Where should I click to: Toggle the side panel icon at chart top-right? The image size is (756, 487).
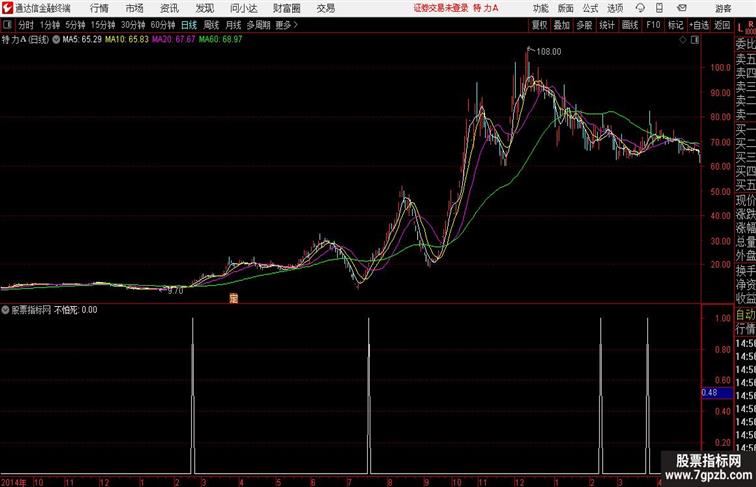[695, 40]
